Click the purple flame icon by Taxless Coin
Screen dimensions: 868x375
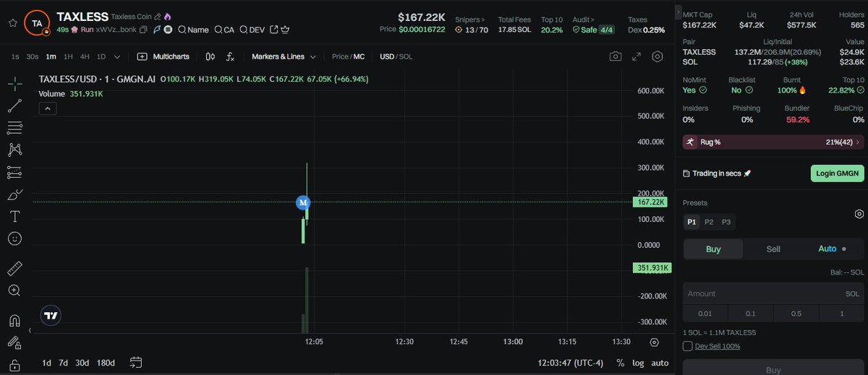pyautogui.click(x=168, y=16)
